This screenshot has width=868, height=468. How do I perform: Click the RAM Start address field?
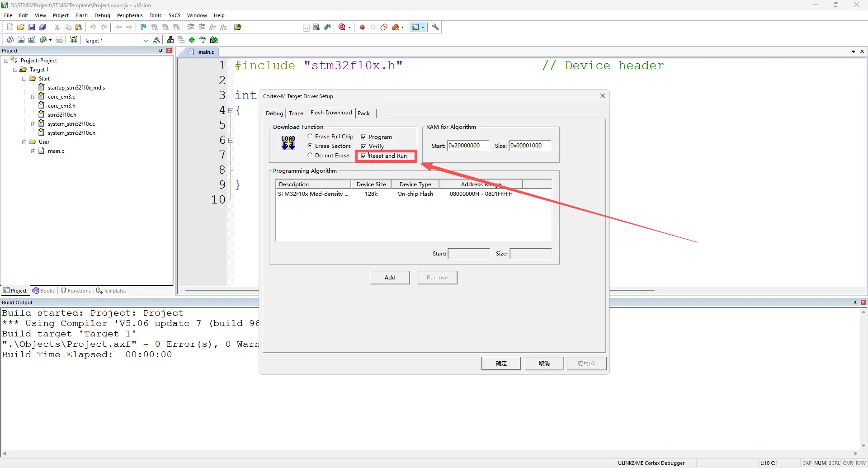(x=467, y=146)
